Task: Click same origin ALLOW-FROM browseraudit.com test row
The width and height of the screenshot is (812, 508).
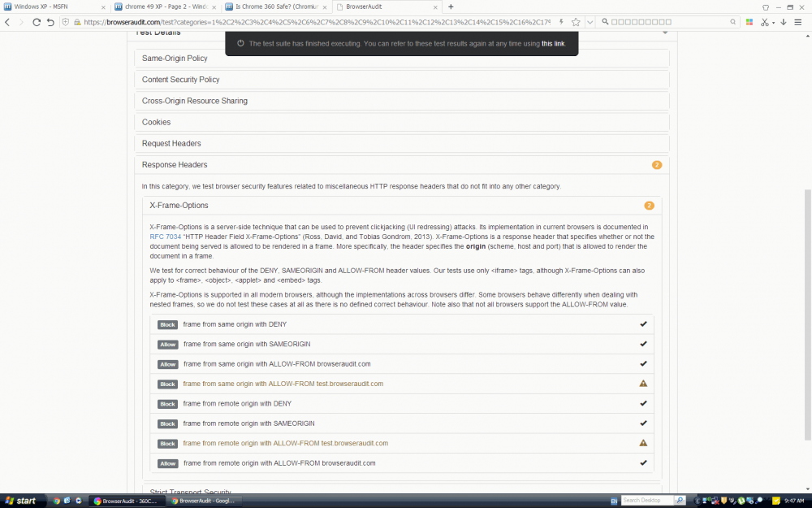Action: point(402,364)
